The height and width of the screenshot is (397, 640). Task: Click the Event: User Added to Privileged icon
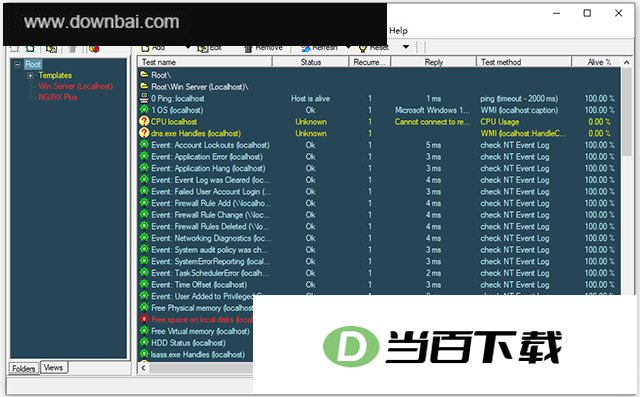pyautogui.click(x=144, y=295)
